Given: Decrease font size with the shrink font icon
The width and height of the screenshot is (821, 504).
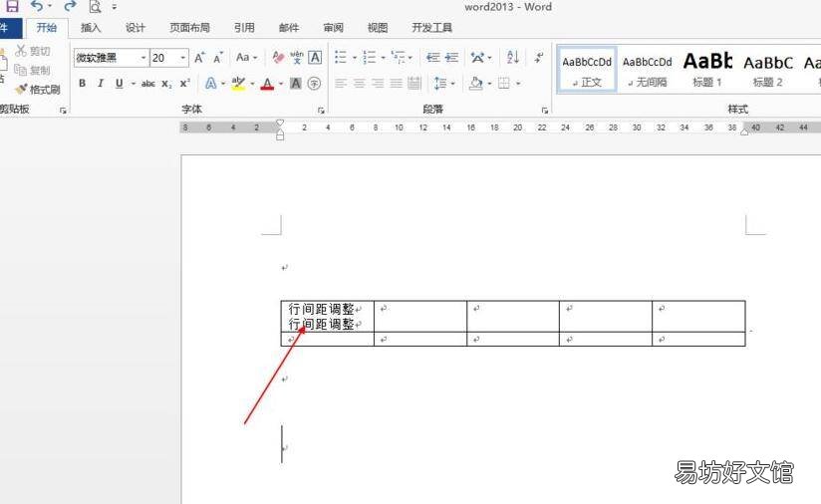Looking at the screenshot, I should coord(218,58).
